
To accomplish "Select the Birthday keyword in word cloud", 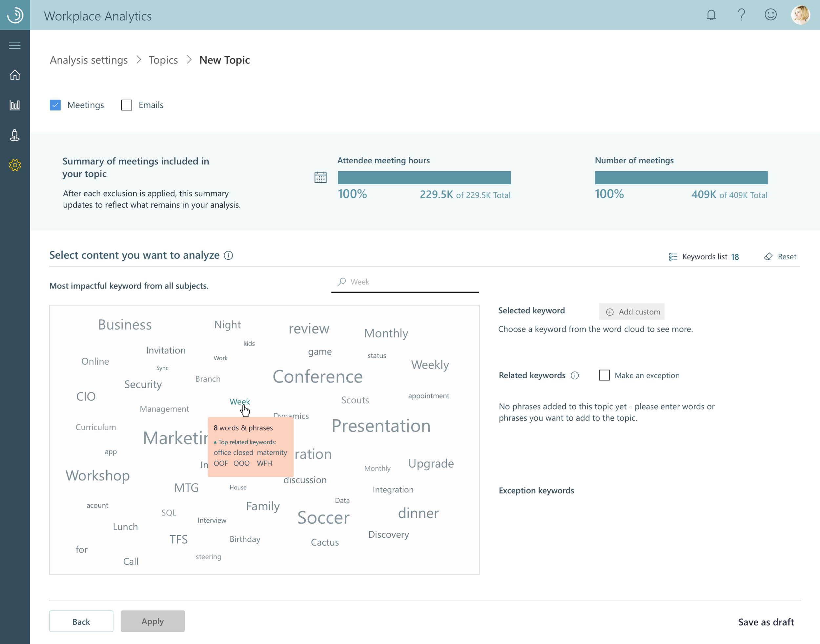I will [245, 539].
